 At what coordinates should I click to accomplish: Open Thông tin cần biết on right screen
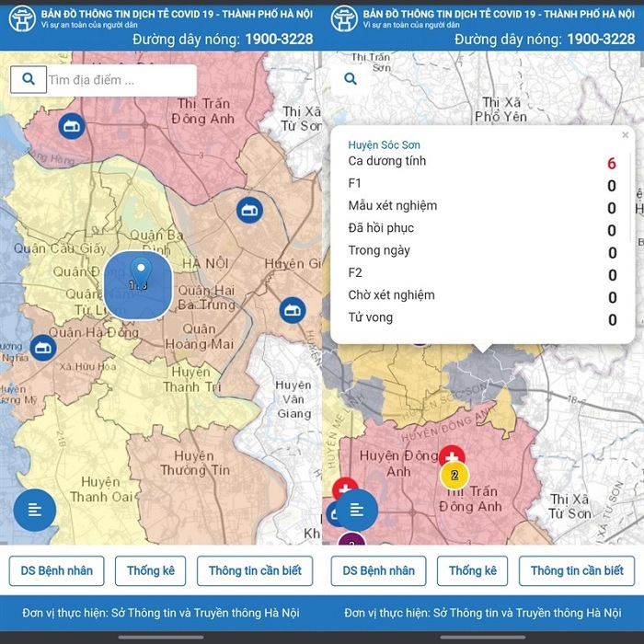(577, 571)
